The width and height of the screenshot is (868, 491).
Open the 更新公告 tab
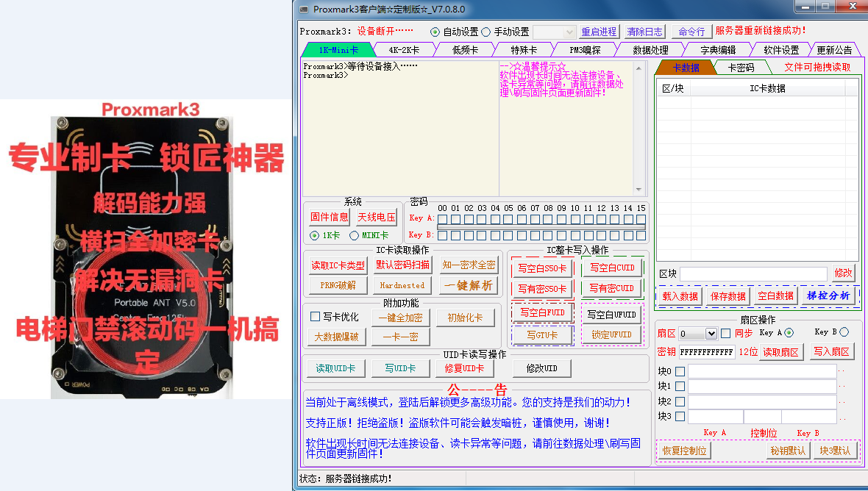coord(834,50)
